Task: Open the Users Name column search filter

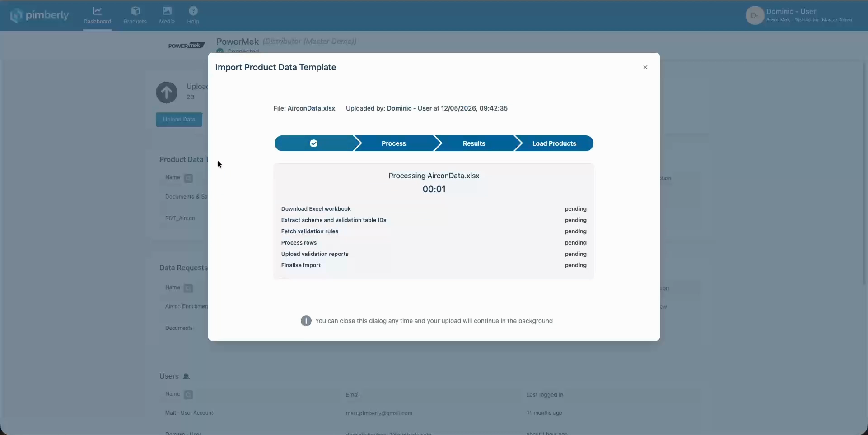Action: point(188,395)
